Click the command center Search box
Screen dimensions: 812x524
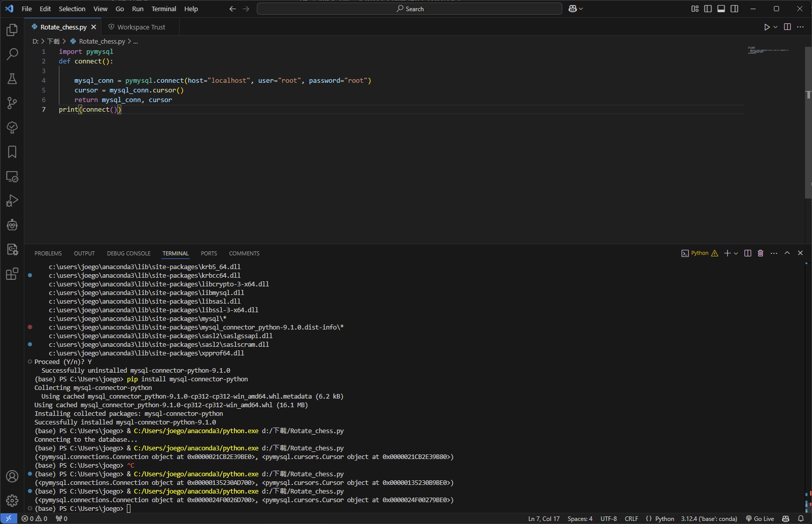point(410,9)
